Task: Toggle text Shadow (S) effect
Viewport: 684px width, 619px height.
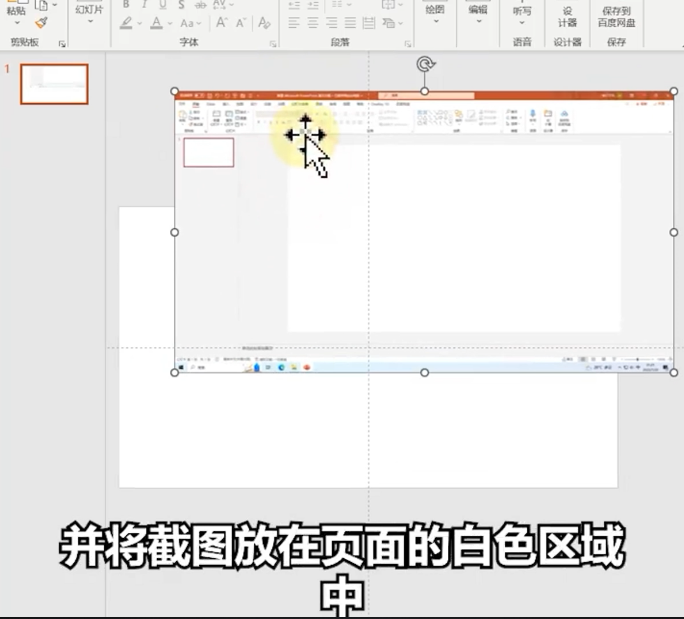Action: 181,4
